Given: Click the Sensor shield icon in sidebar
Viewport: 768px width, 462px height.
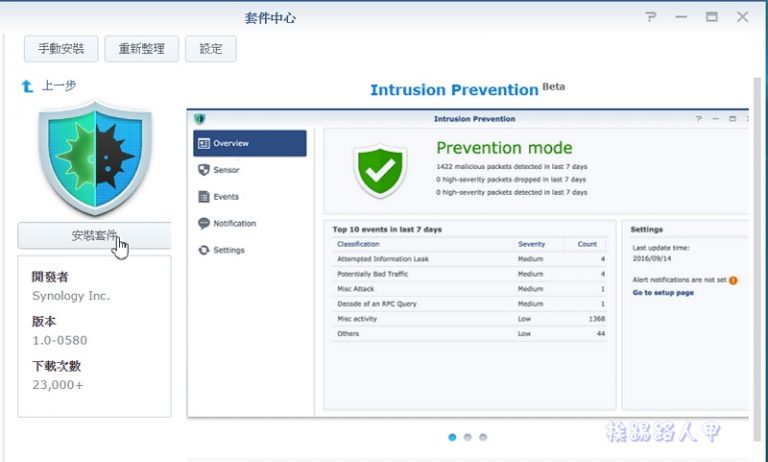Looking at the screenshot, I should 204,170.
